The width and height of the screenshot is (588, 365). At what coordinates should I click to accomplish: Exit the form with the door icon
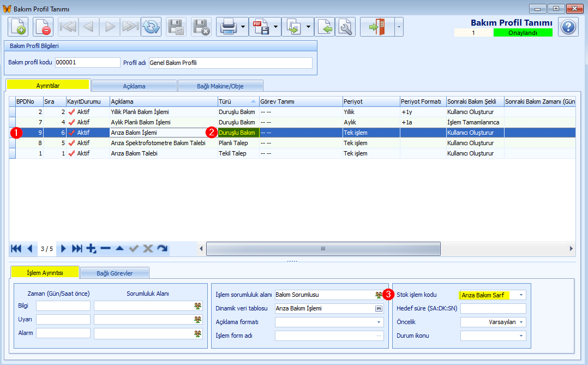tap(377, 27)
